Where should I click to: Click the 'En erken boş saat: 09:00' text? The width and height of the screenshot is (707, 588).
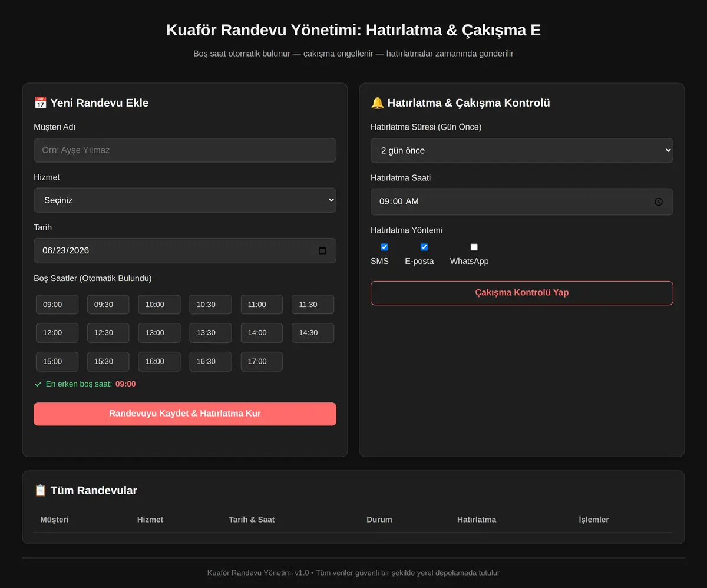85,384
